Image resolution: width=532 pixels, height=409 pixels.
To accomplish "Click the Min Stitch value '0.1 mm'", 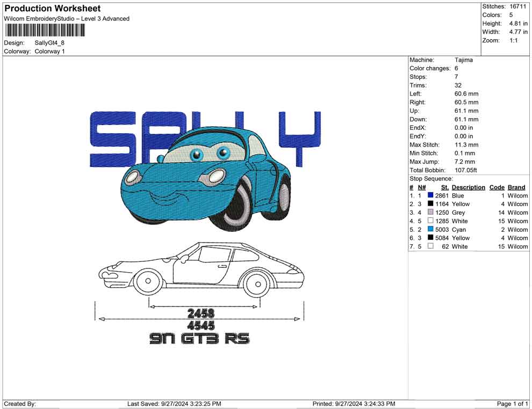I will click(x=465, y=153).
